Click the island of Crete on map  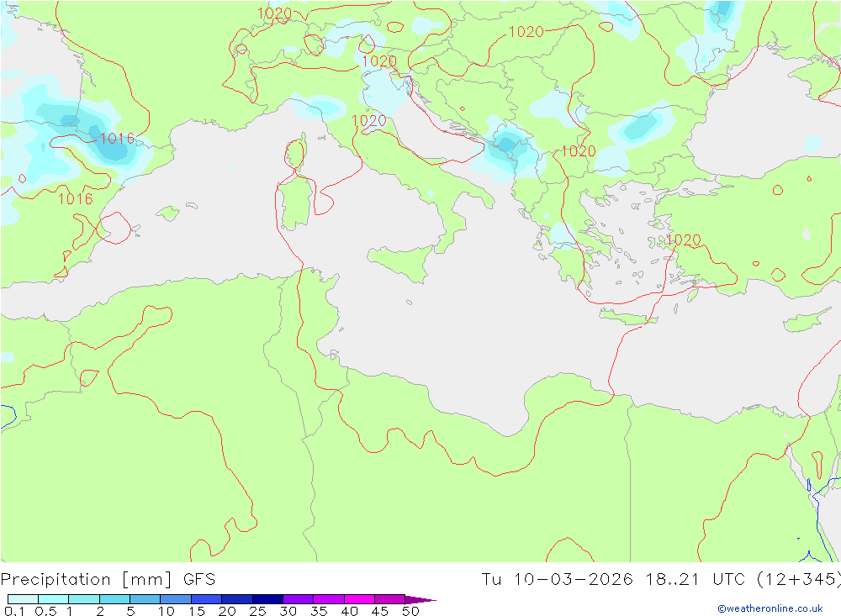628,318
